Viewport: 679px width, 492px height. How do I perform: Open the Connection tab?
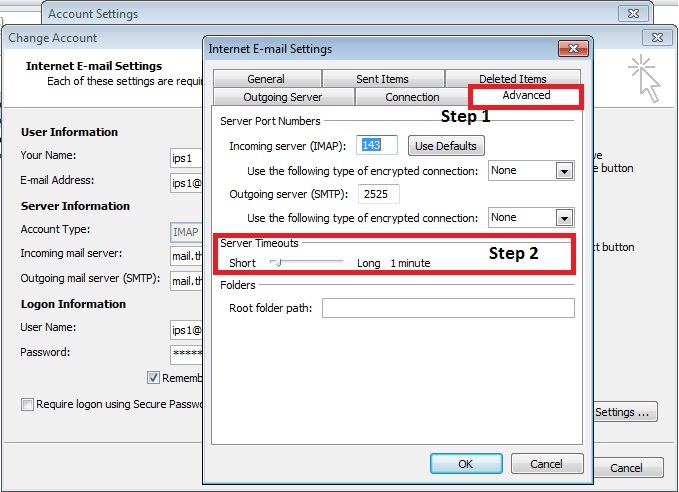412,97
